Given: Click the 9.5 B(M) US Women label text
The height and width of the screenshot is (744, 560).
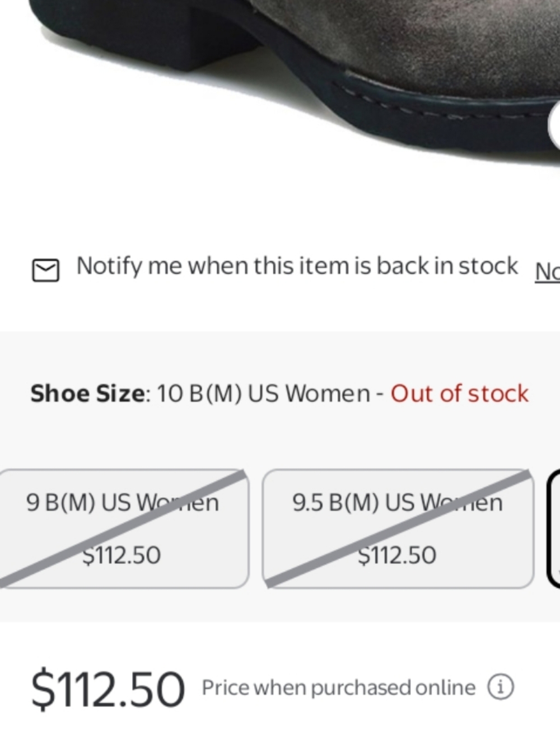Looking at the screenshot, I should (397, 502).
